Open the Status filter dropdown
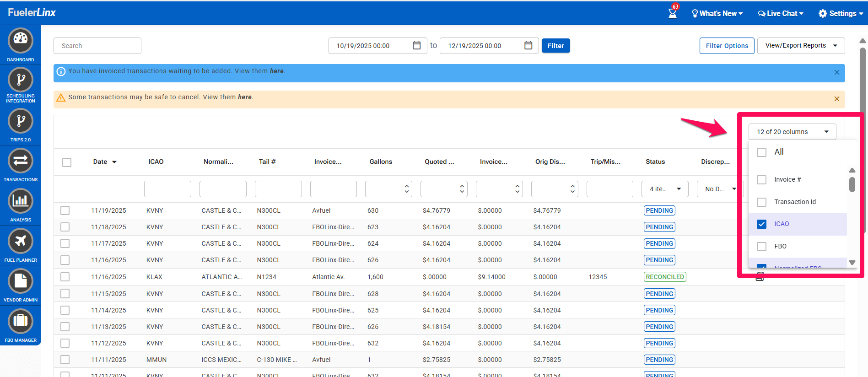The image size is (868, 377). (665, 189)
